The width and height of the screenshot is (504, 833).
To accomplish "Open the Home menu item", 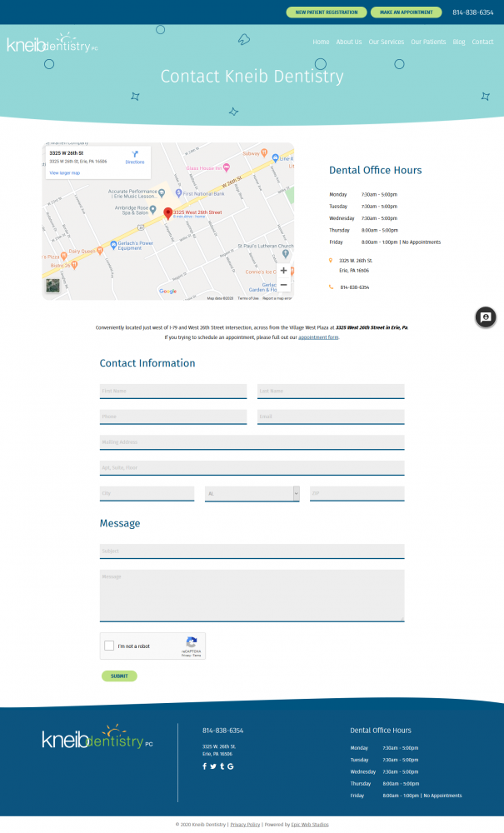I will pos(321,42).
